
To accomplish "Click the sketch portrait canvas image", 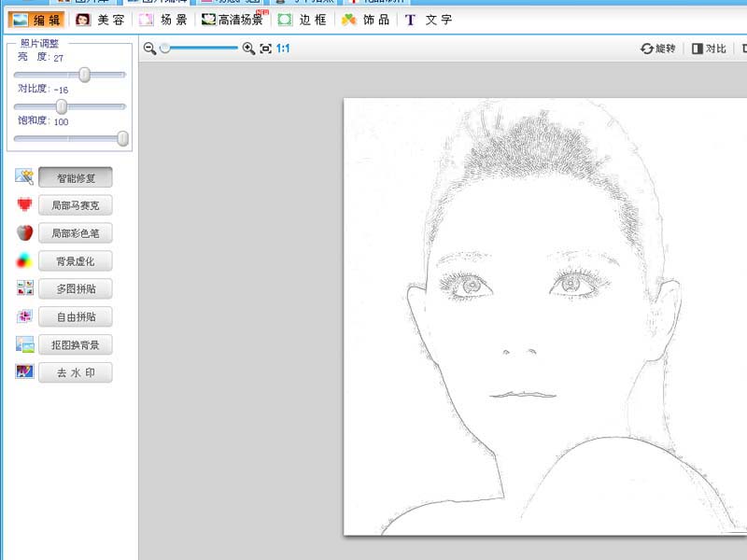I will click(545, 316).
